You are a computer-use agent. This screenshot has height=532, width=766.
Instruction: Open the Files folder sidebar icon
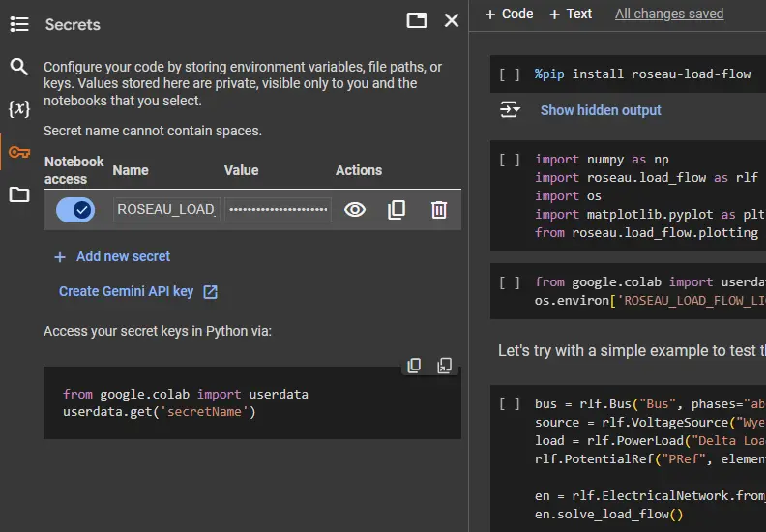[x=19, y=194]
